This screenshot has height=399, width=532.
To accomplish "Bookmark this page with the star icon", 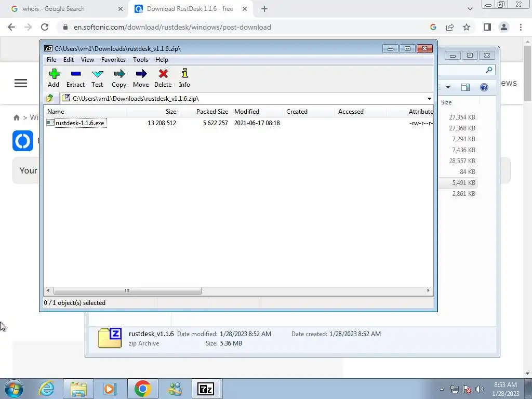I will [467, 27].
